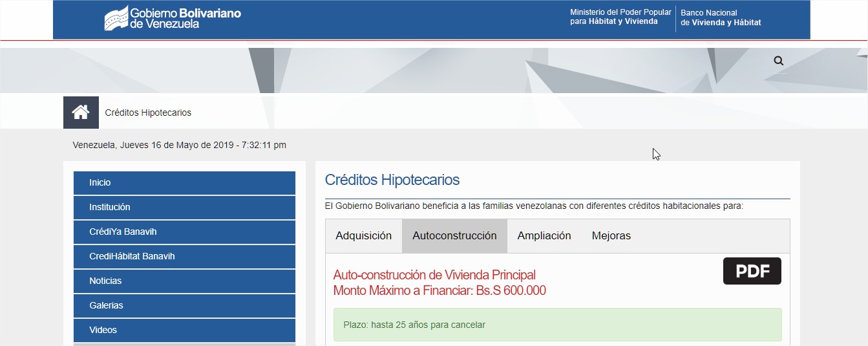
Task: Select CrediHábitat Banavih in sidebar
Action: [184, 257]
